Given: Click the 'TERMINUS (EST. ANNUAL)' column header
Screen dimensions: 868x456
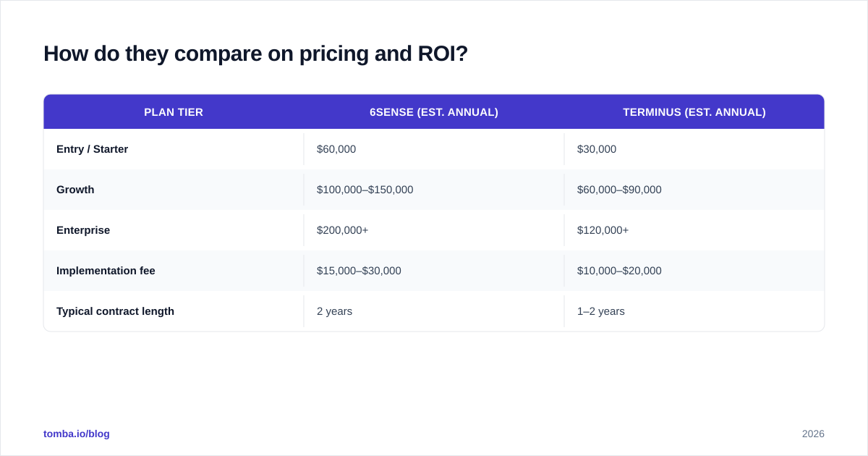Looking at the screenshot, I should [694, 112].
